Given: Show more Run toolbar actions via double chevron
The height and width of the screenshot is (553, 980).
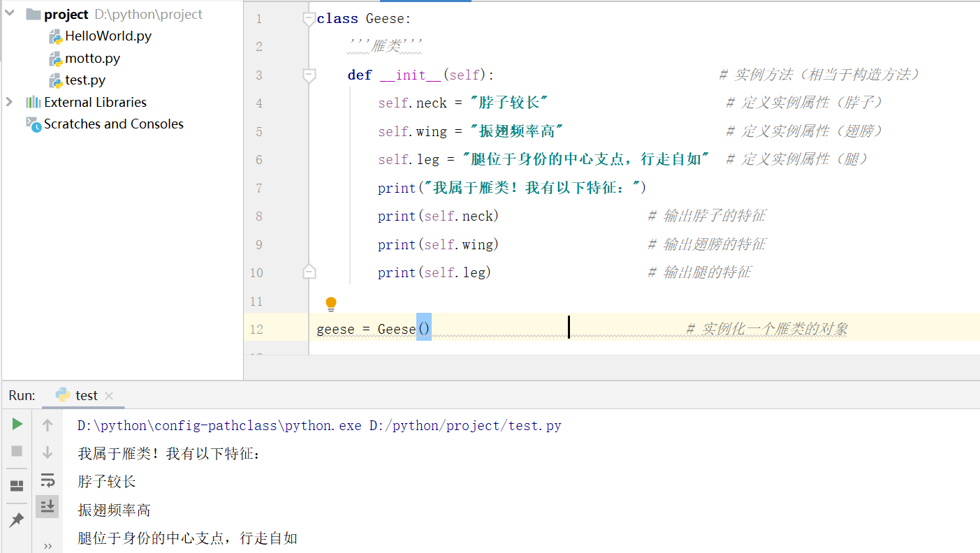Looking at the screenshot, I should 47,546.
